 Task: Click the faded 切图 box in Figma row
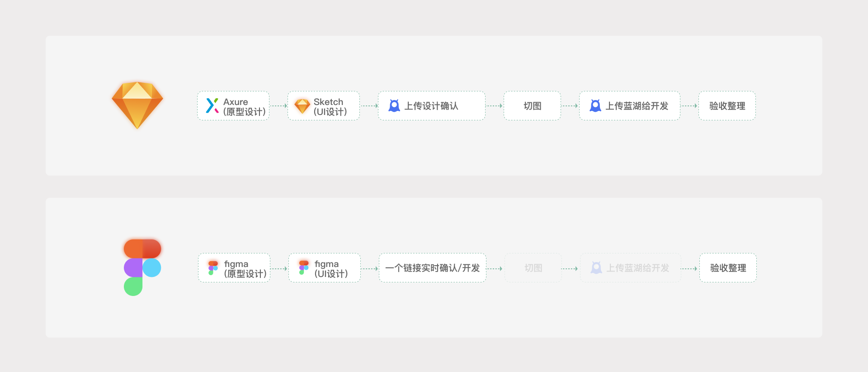533,268
